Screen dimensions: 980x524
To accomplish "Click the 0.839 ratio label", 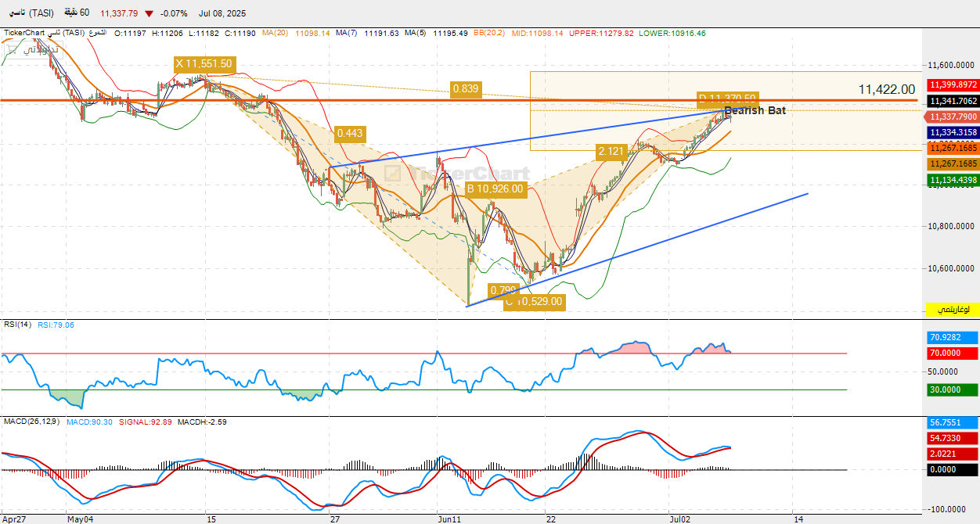I will coord(466,89).
